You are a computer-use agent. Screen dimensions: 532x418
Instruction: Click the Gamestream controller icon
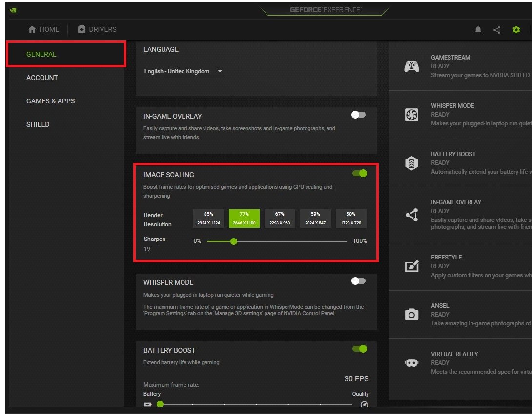411,66
